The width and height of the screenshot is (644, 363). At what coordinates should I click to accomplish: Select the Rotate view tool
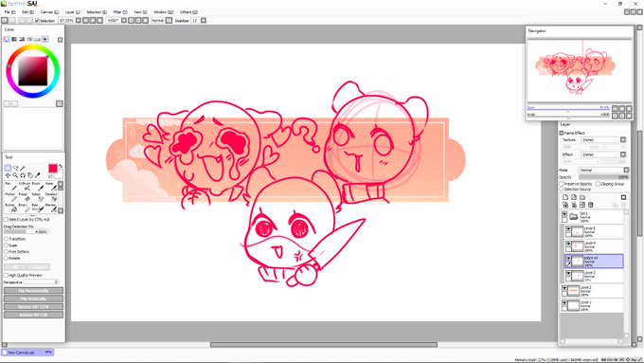[23, 175]
